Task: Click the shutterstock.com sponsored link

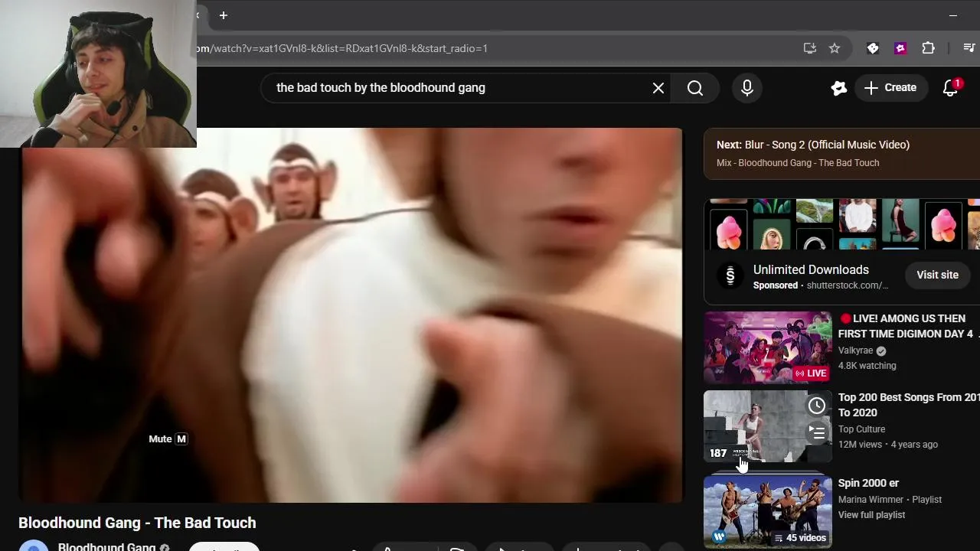Action: coord(847,285)
